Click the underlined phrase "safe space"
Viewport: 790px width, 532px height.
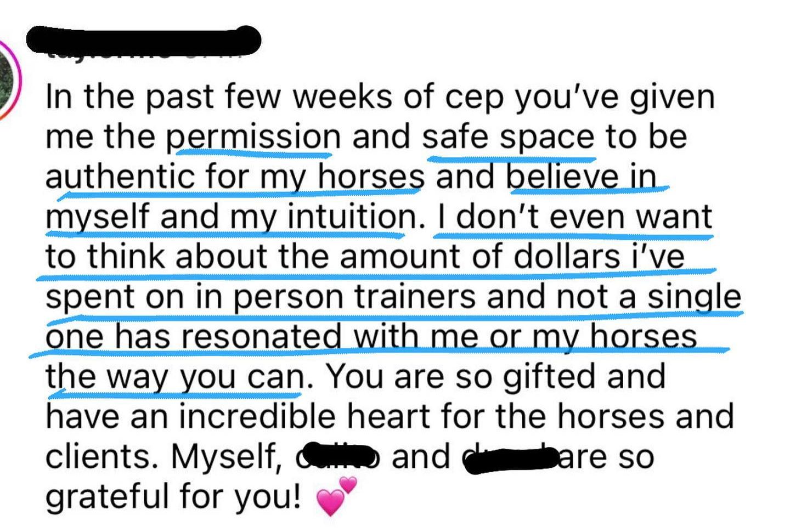(508, 137)
